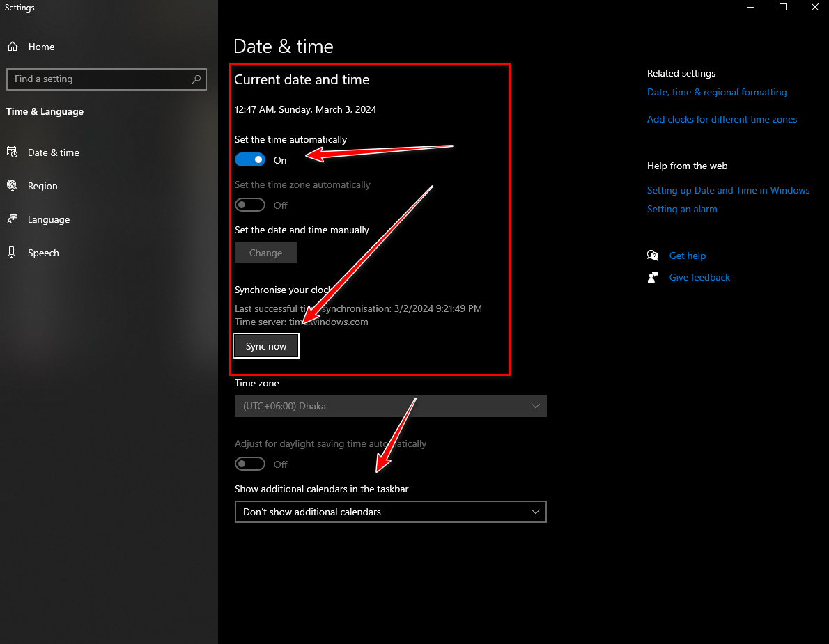Click chevron on Don't show additional calendars

pyautogui.click(x=536, y=512)
